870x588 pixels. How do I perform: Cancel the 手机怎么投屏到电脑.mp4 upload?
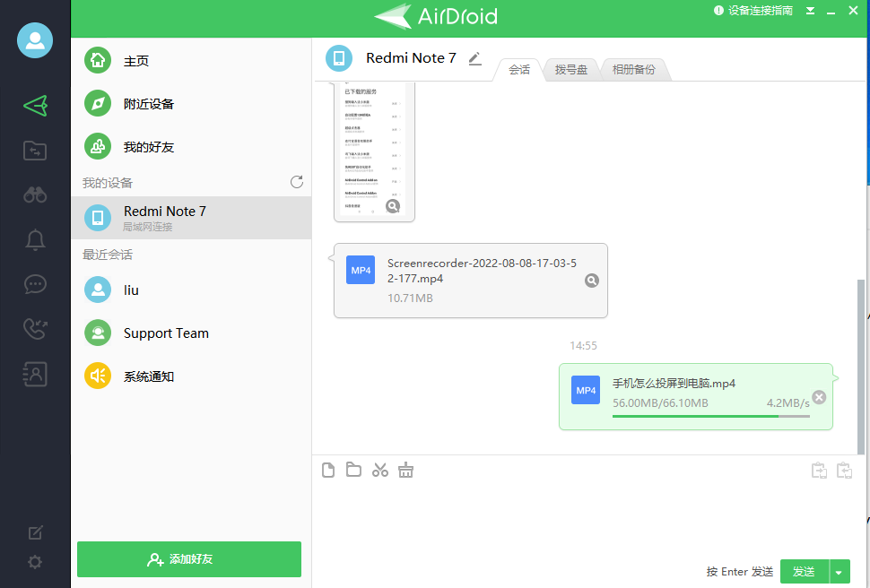coord(819,396)
